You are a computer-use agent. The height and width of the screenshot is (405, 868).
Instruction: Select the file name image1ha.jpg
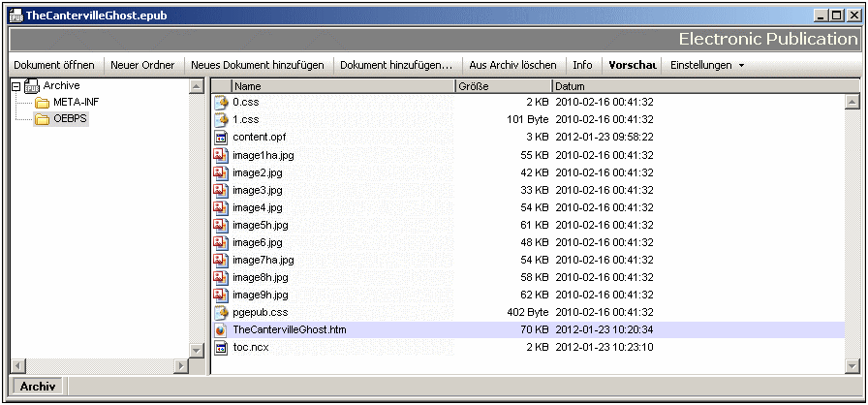(x=263, y=155)
